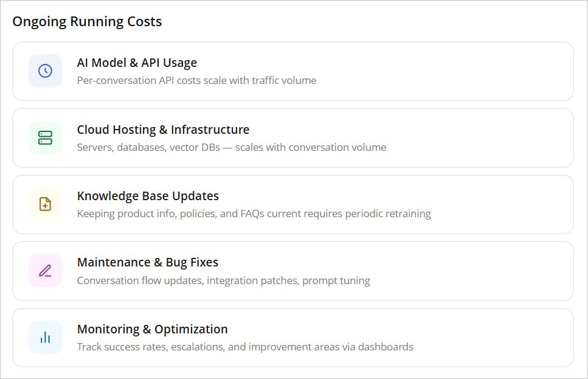This screenshot has height=379, width=588.
Task: Open the Monitoring & Optimization card
Action: (x=294, y=338)
